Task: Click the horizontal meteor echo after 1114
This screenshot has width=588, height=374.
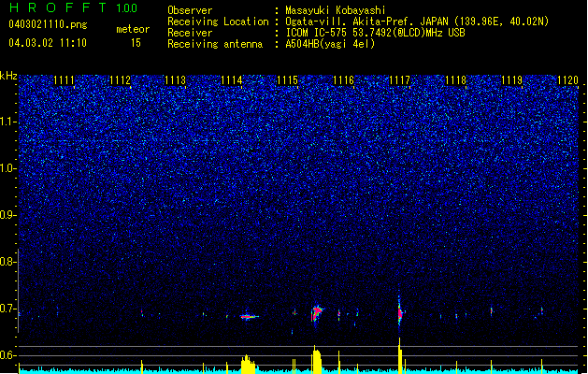Action: click(x=249, y=317)
